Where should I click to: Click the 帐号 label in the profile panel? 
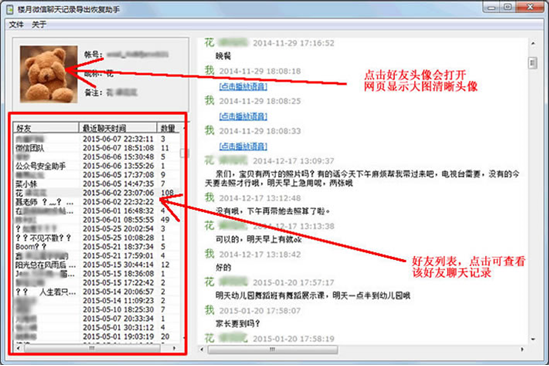coord(93,55)
